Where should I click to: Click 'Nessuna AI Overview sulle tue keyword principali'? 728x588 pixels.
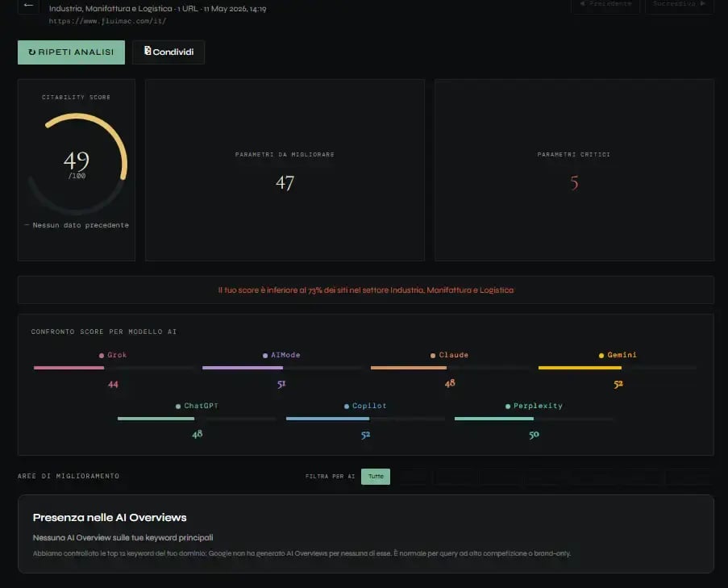123,537
